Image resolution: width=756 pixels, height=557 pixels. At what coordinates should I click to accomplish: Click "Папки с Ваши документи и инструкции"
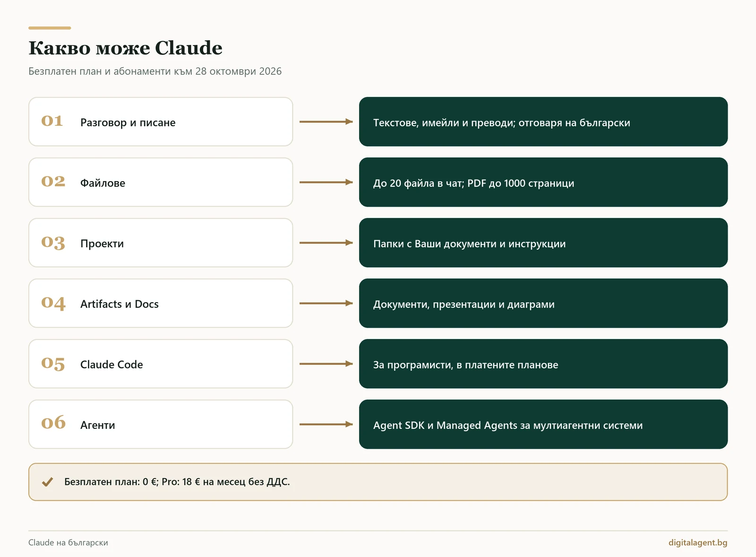point(470,244)
